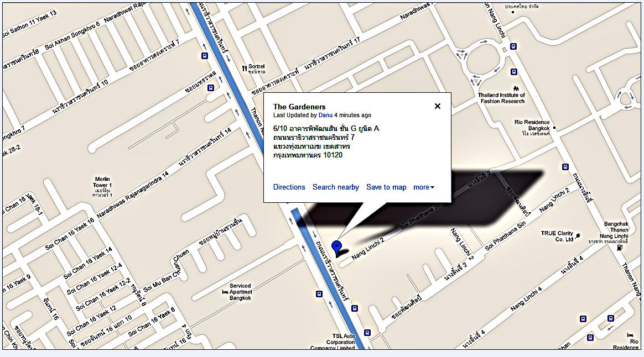
Task: Click the Search nearby link
Action: [x=335, y=187]
